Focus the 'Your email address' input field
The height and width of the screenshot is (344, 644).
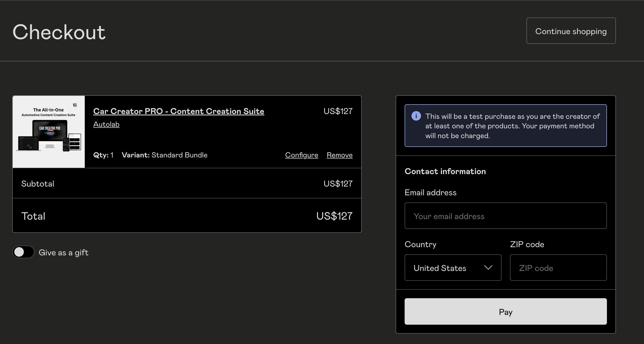point(505,216)
